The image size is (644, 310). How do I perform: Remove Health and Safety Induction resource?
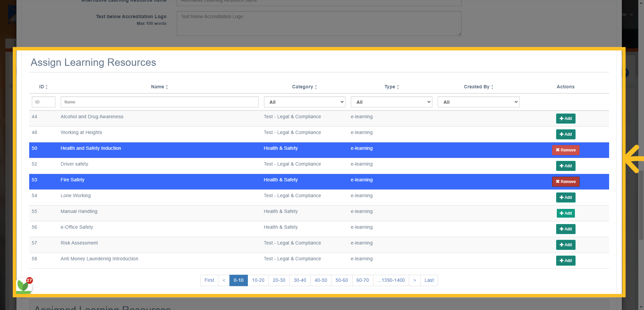pos(566,150)
